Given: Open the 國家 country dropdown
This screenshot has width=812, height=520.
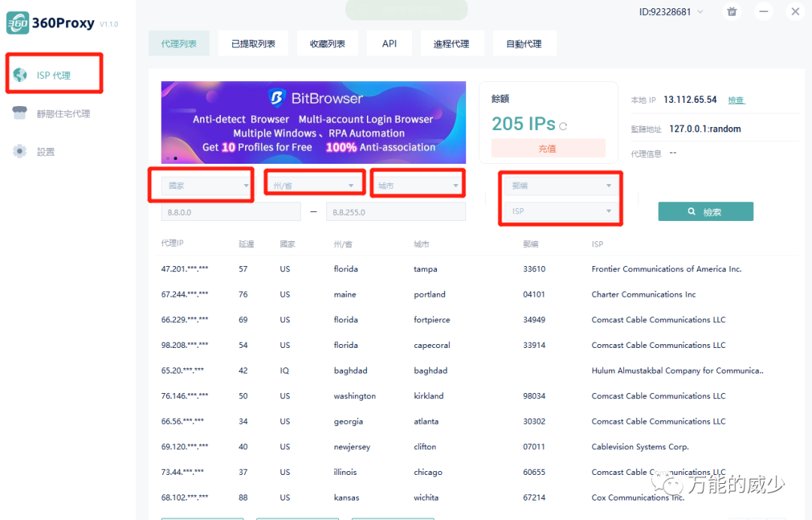Looking at the screenshot, I should [205, 186].
